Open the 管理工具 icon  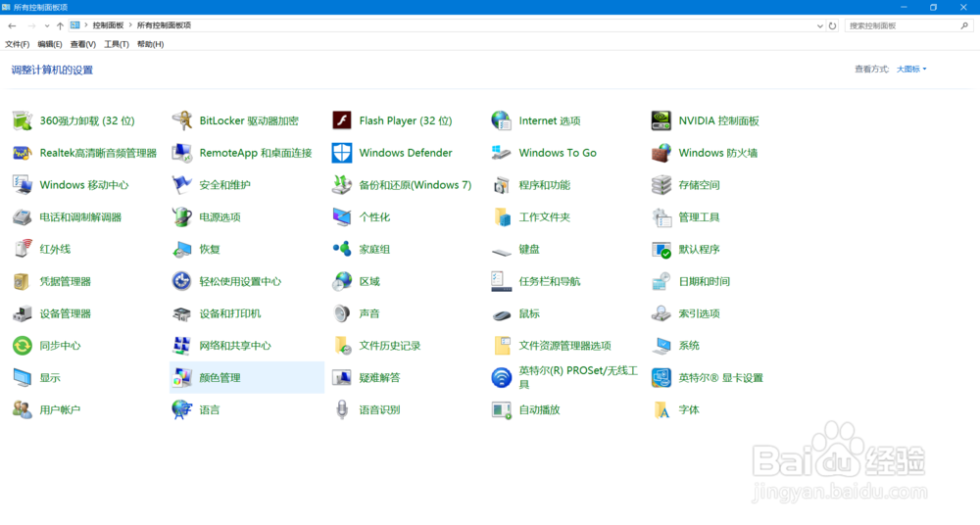(x=661, y=216)
